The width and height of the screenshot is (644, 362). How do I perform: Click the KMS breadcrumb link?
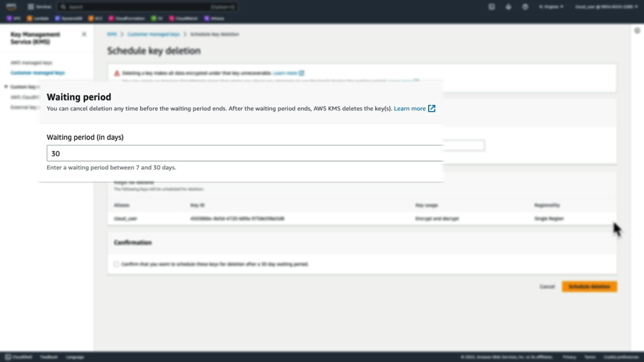click(112, 34)
